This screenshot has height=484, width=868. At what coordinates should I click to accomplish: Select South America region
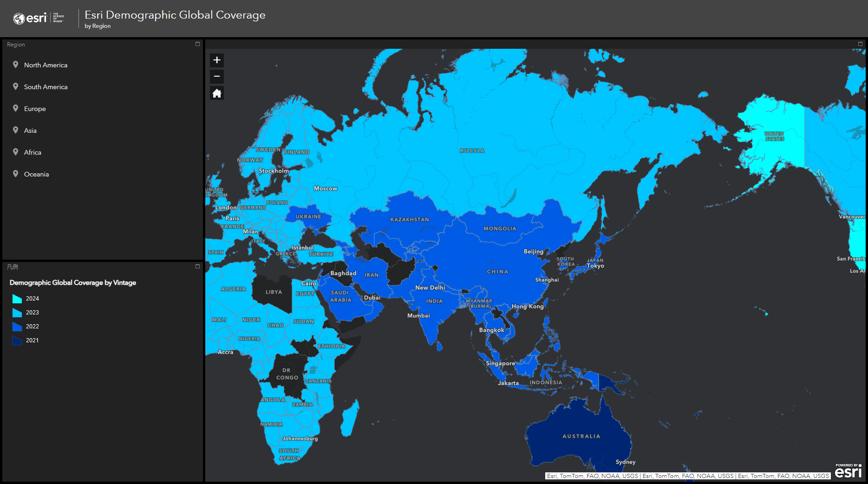103,87
